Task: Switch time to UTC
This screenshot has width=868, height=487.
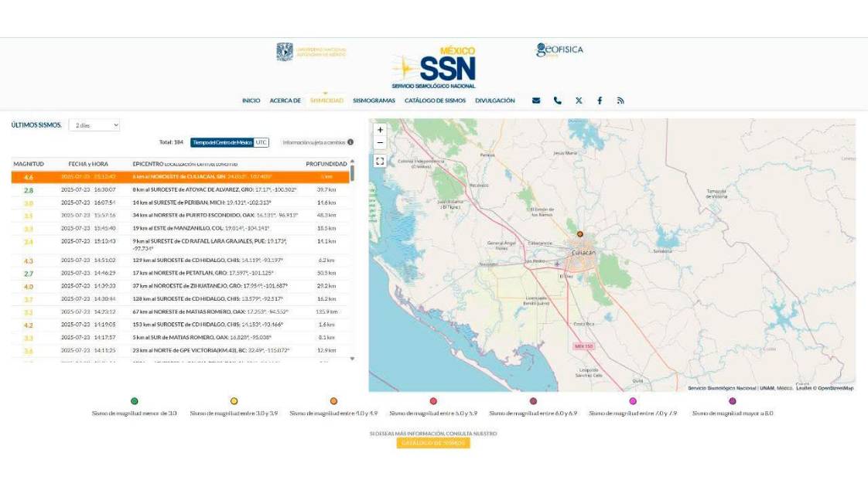Action: coord(261,142)
